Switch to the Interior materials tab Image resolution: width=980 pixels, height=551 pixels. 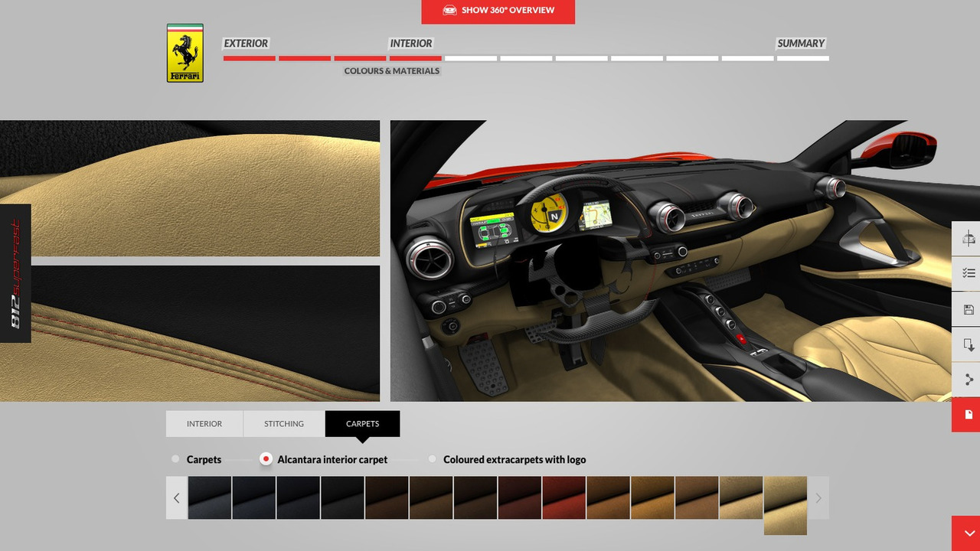pos(204,424)
